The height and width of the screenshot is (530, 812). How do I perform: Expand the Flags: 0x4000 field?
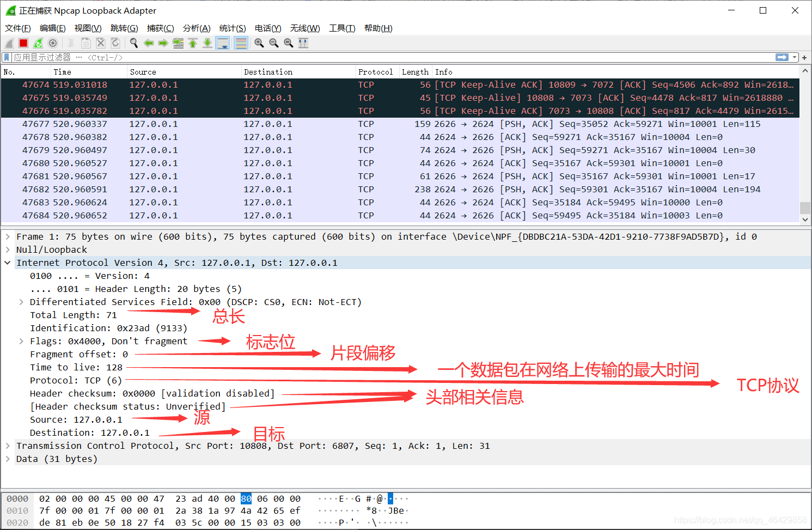[21, 341]
